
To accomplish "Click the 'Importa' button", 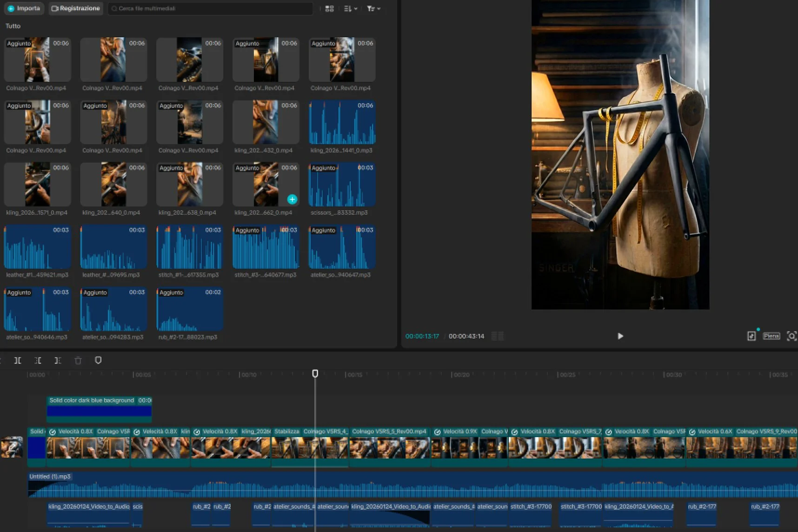I will click(24, 8).
